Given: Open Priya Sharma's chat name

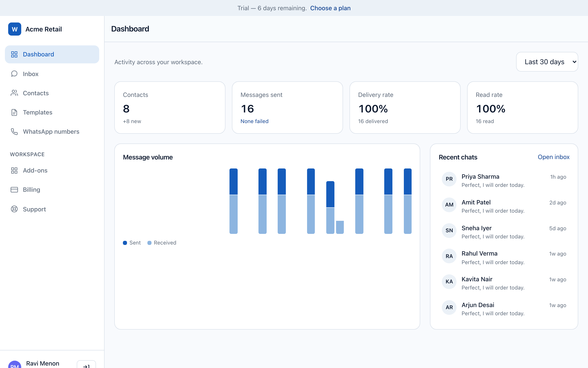Looking at the screenshot, I should [x=480, y=176].
